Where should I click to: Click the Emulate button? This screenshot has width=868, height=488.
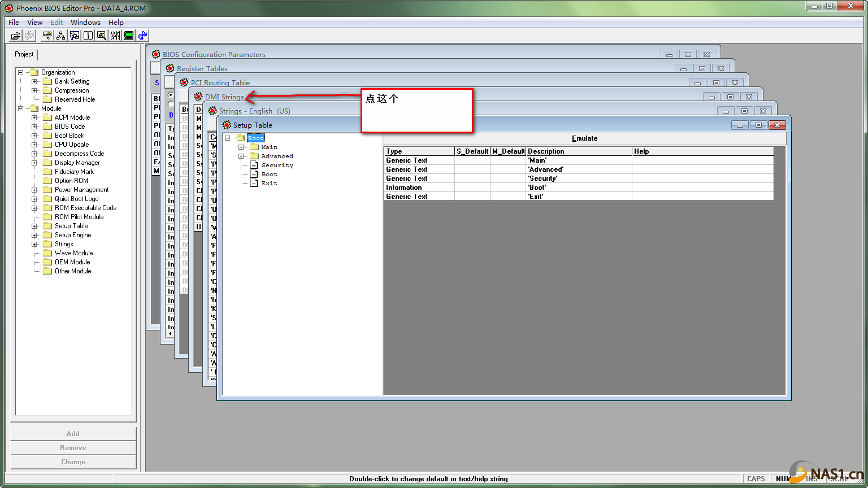click(x=584, y=138)
